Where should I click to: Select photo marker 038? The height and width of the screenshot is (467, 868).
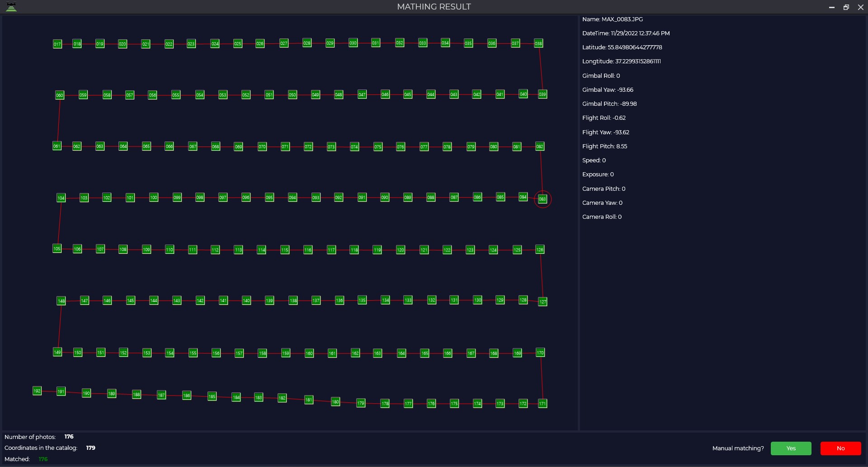(538, 43)
